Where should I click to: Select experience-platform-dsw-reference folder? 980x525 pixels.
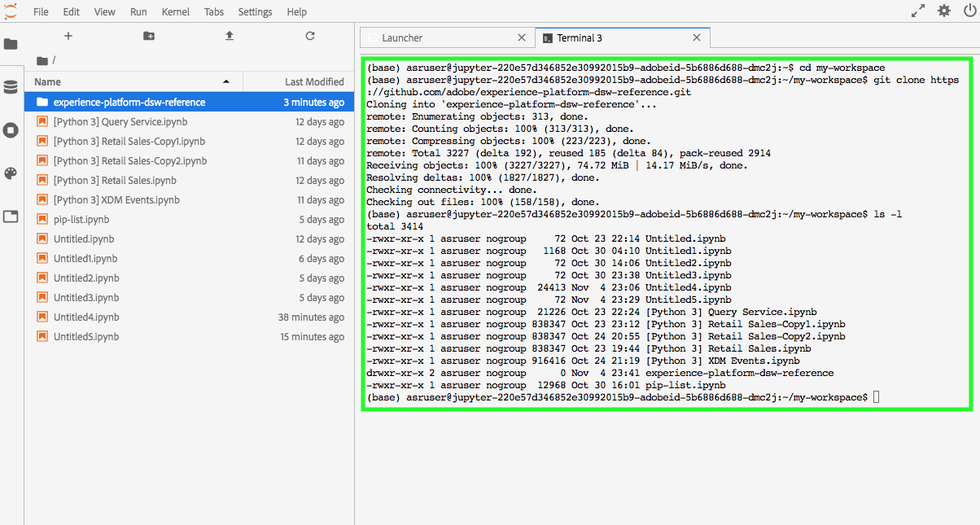pyautogui.click(x=189, y=103)
